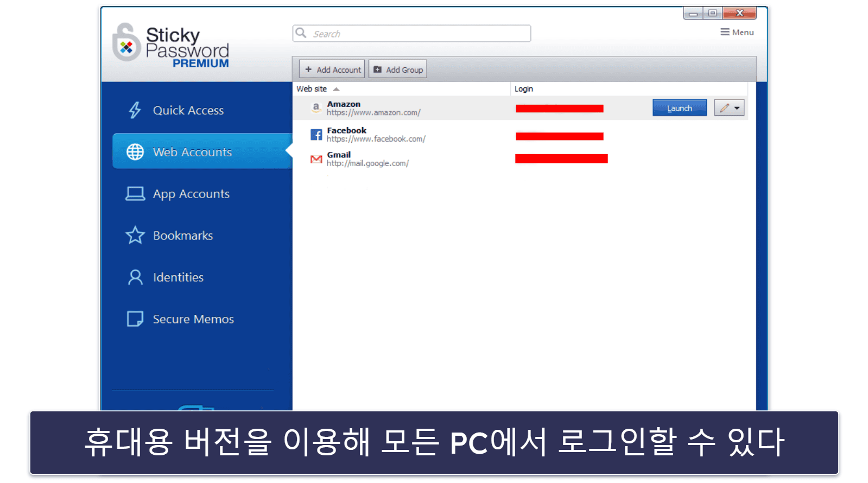Click the Quick Access lightning icon
868x483 pixels.
click(135, 110)
